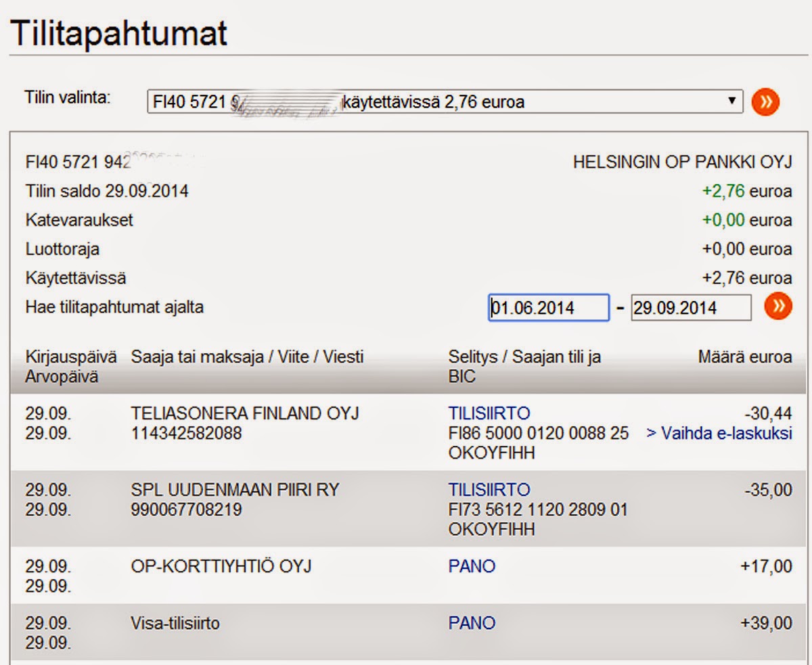Open PANO link for Visa-tilisiirto row
This screenshot has width=812, height=665.
pyautogui.click(x=472, y=623)
